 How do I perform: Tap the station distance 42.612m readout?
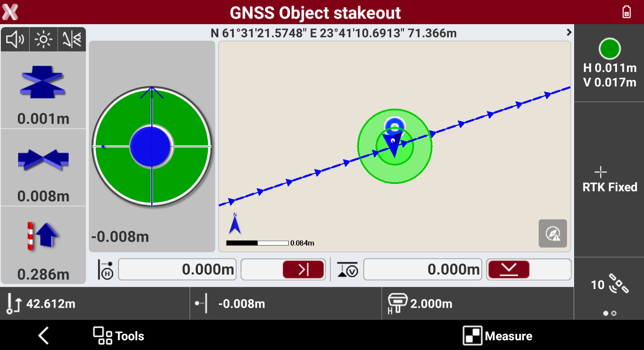click(x=95, y=303)
